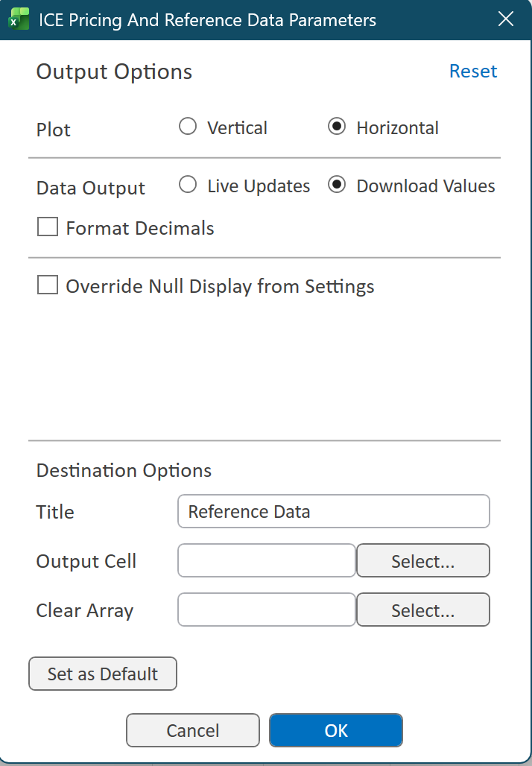Click the Reset link

[473, 71]
